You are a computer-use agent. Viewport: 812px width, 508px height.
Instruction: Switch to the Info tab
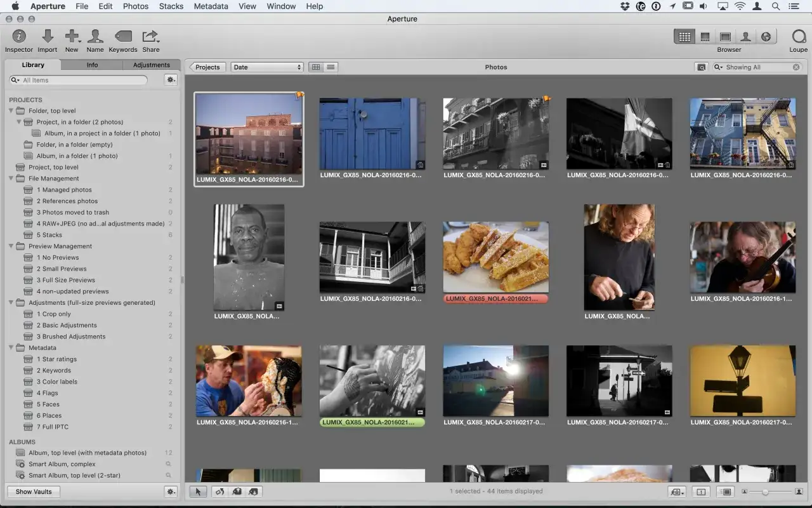(x=93, y=65)
